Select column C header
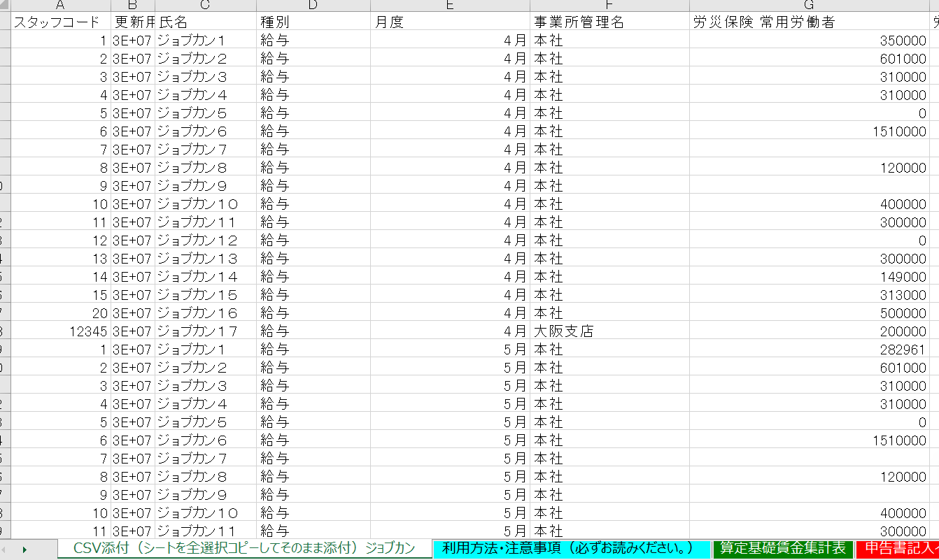The image size is (939, 560). coord(206,6)
